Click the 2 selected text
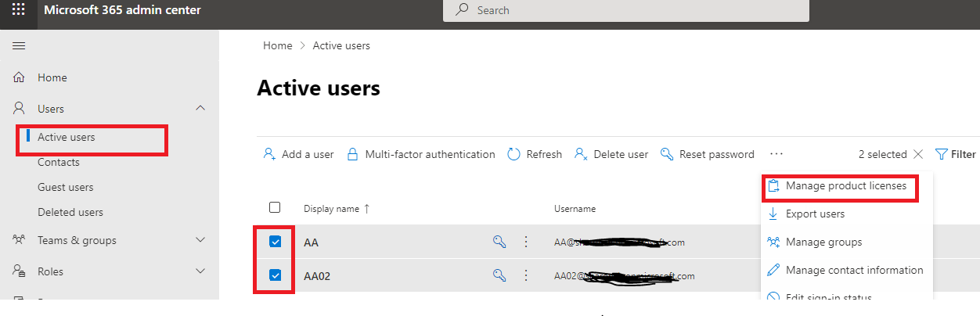Viewport: 980px width, 316px height. click(883, 154)
